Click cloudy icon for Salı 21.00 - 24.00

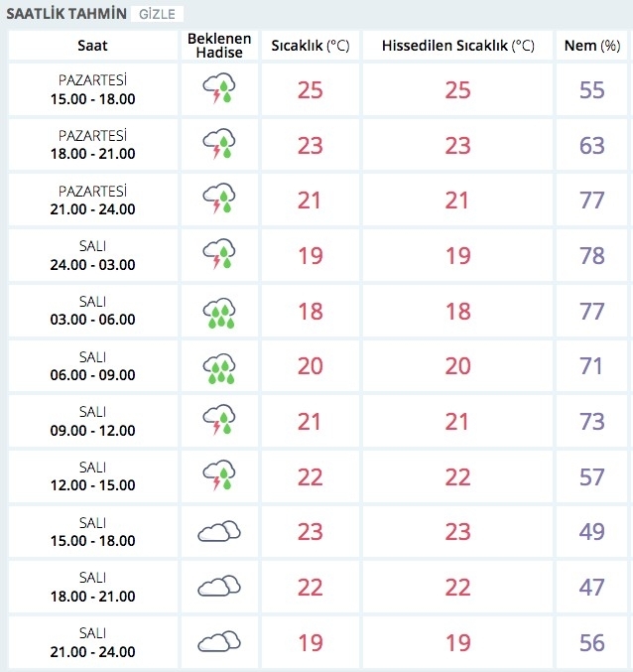coord(218,643)
